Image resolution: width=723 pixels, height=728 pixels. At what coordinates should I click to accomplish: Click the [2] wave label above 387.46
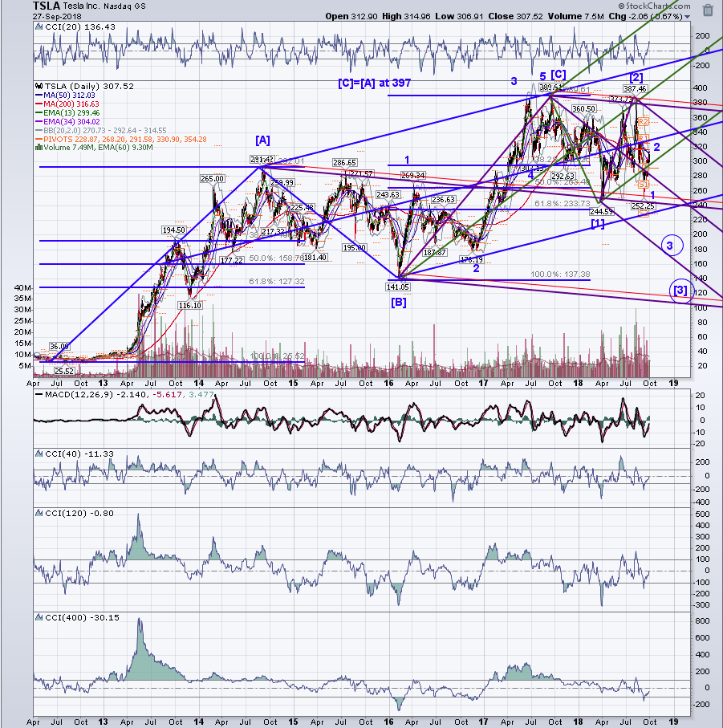coord(636,77)
